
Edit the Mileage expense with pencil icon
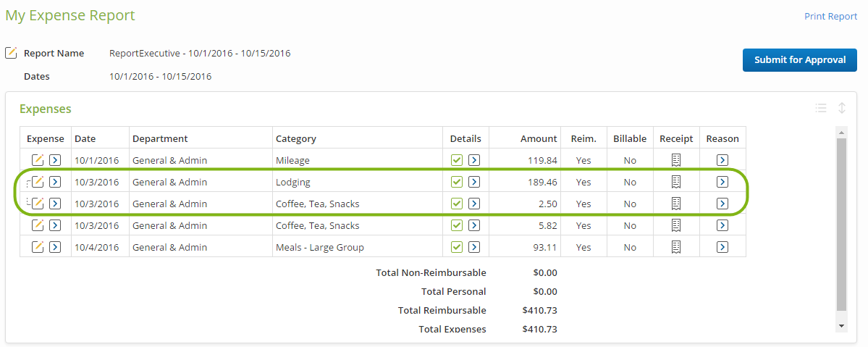[x=38, y=160]
